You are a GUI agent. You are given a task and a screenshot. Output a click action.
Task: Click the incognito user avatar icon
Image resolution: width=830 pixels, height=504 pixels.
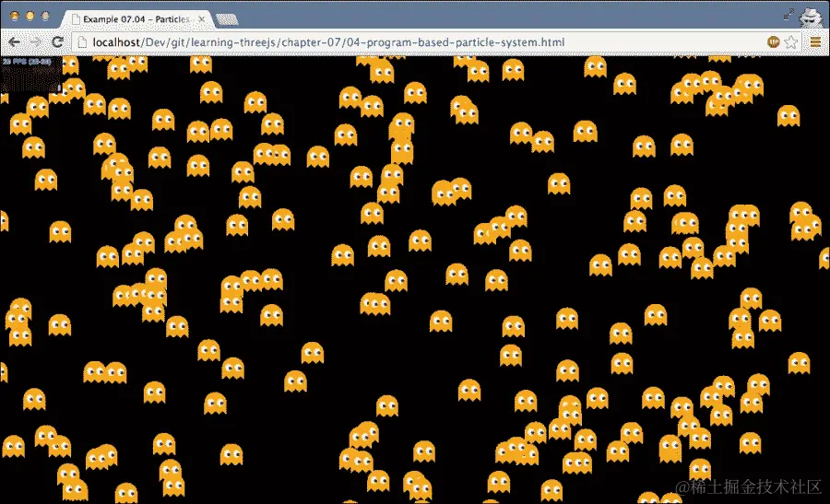(810, 17)
